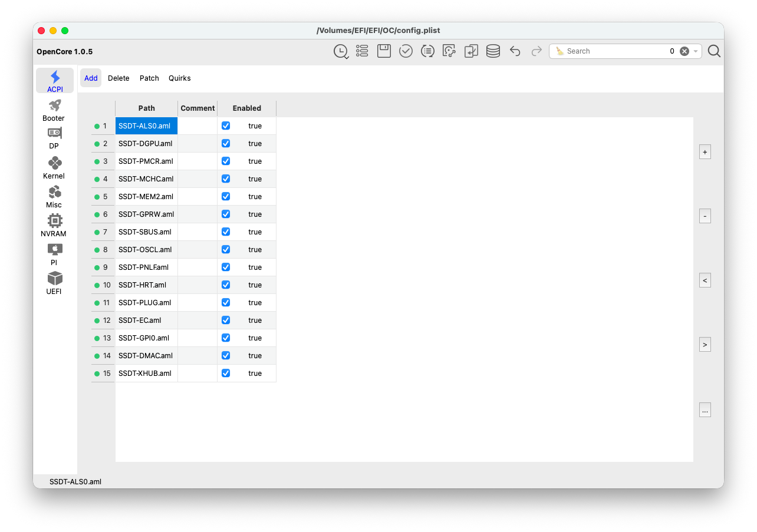Disable the SSDT-DGPU.aml enabled checkbox
The width and height of the screenshot is (757, 532).
point(226,143)
